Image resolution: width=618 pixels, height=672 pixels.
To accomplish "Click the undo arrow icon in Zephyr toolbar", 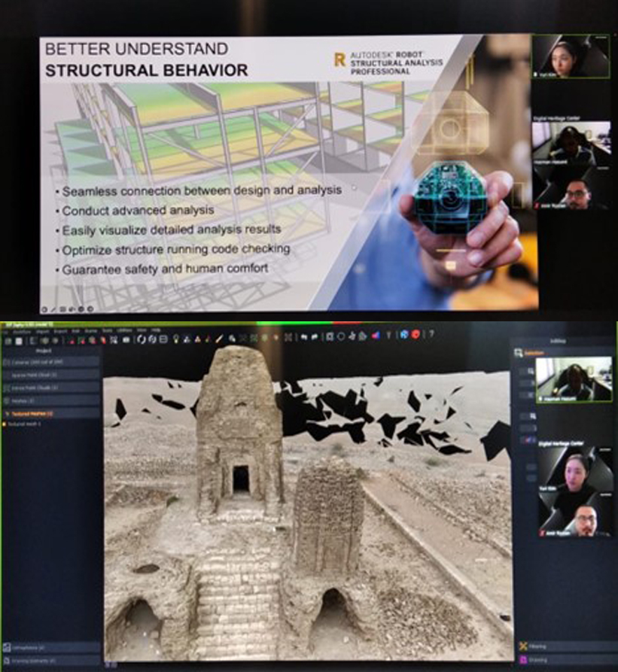I will point(304,337).
